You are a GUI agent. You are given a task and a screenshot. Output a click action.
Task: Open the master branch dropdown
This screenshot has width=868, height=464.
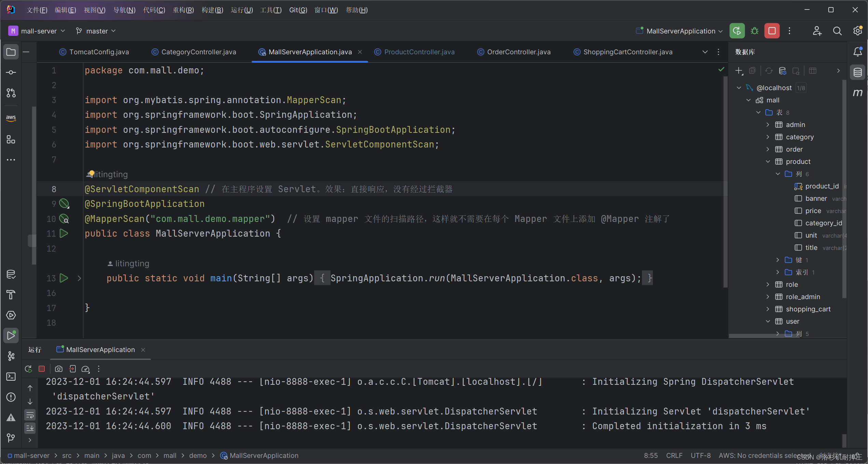96,31
